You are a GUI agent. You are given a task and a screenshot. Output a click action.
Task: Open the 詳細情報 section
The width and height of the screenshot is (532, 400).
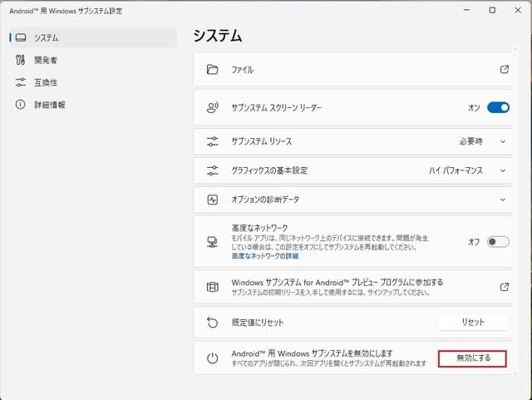click(92, 105)
